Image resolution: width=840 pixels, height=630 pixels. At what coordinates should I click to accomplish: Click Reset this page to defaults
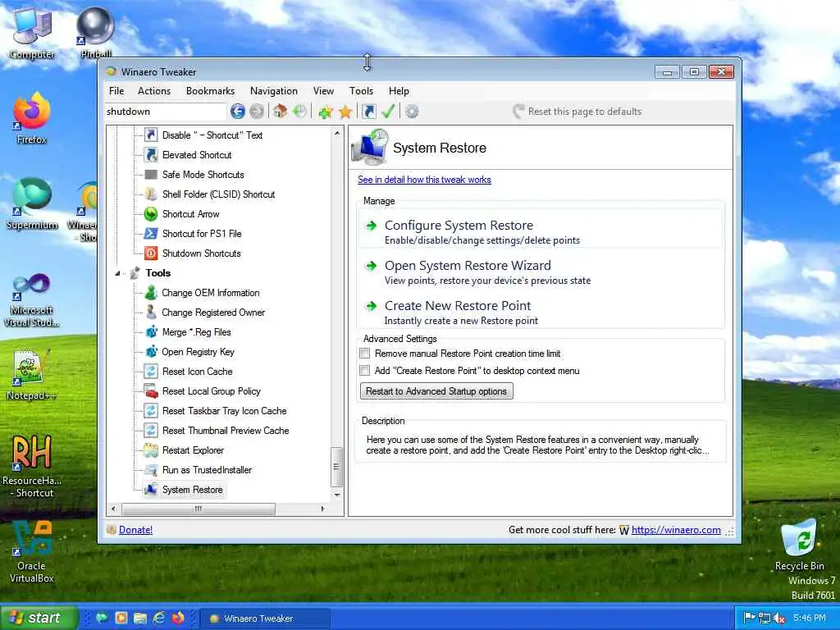(x=577, y=112)
